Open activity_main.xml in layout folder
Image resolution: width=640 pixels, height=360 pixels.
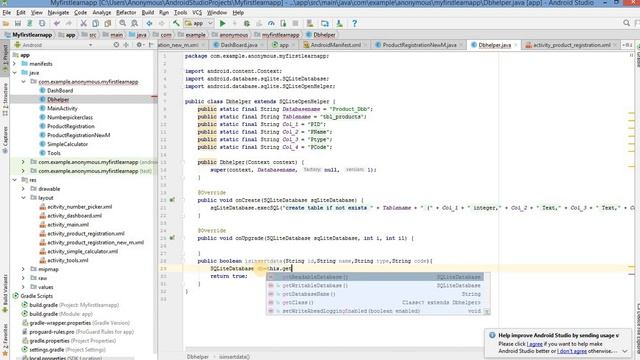68,224
